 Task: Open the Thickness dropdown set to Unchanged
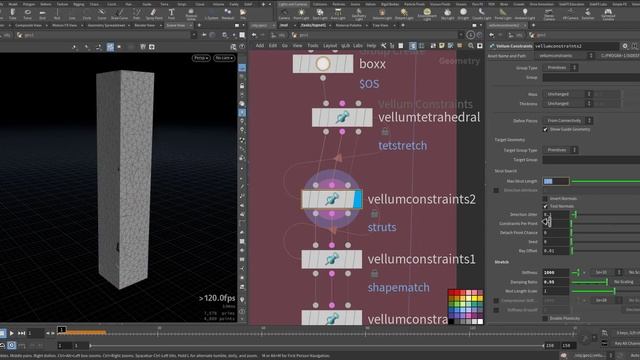point(567,104)
